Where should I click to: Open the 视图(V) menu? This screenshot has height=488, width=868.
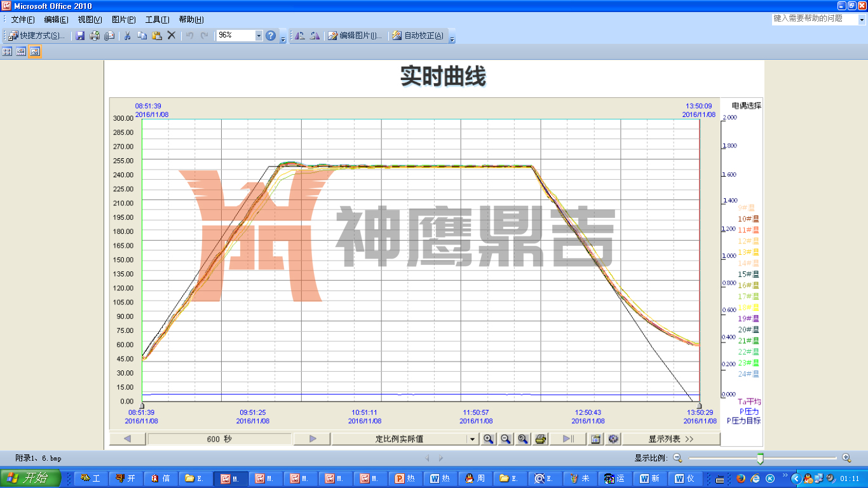90,20
